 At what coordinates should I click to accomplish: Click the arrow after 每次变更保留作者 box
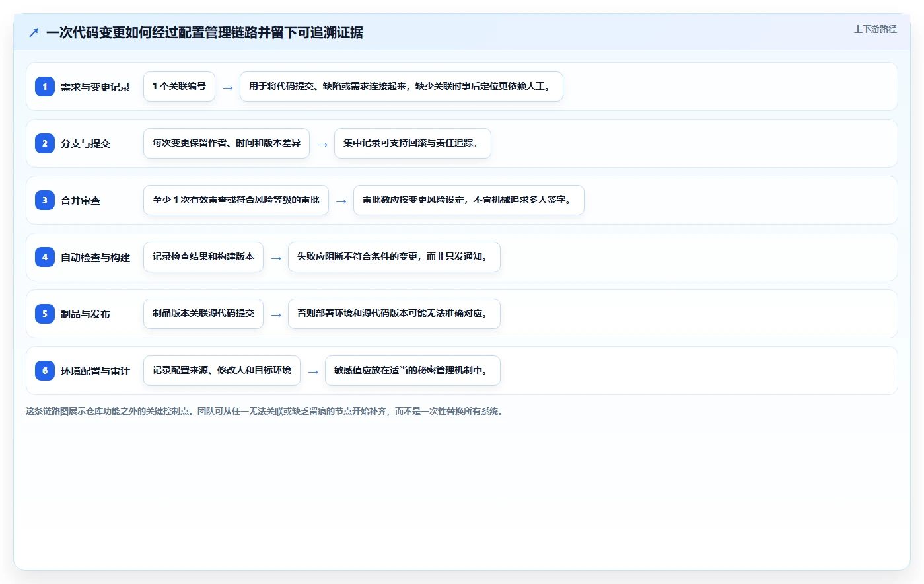coord(322,145)
